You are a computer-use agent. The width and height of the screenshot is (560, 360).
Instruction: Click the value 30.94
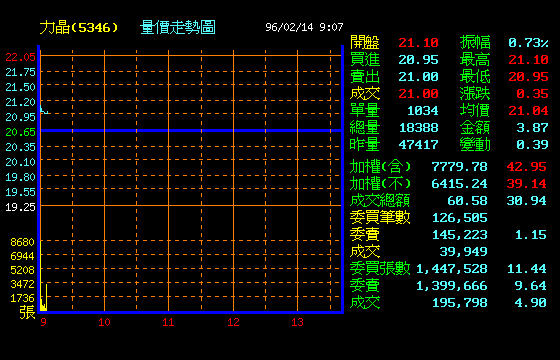[x=527, y=201]
